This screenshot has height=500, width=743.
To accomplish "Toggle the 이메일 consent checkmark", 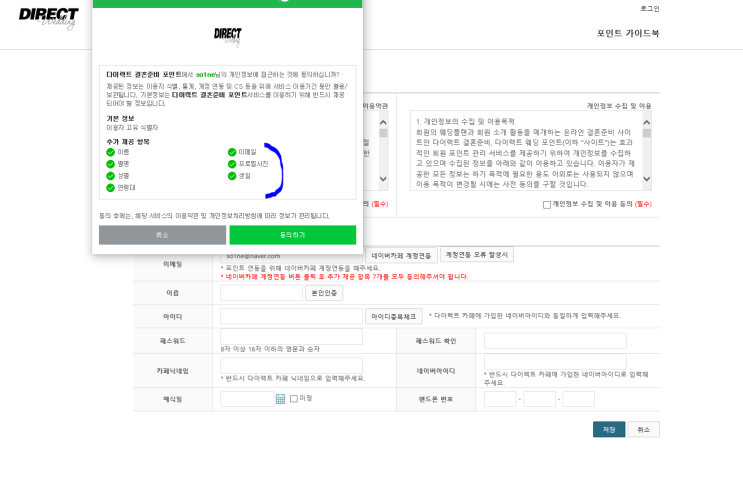I will [232, 152].
